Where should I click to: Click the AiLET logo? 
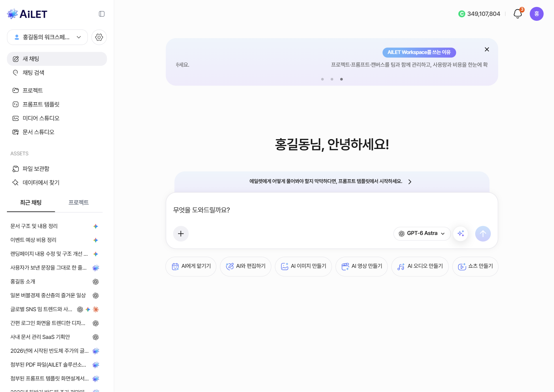27,14
